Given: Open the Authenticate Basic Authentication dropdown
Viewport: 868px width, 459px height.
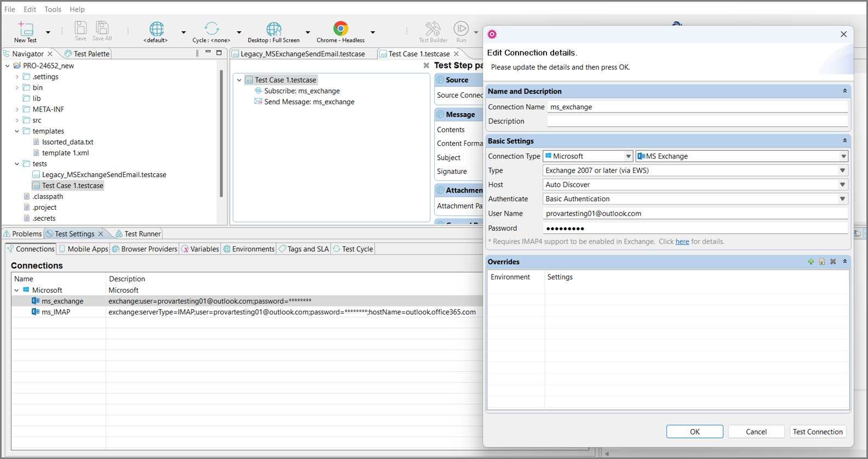Looking at the screenshot, I should 843,199.
